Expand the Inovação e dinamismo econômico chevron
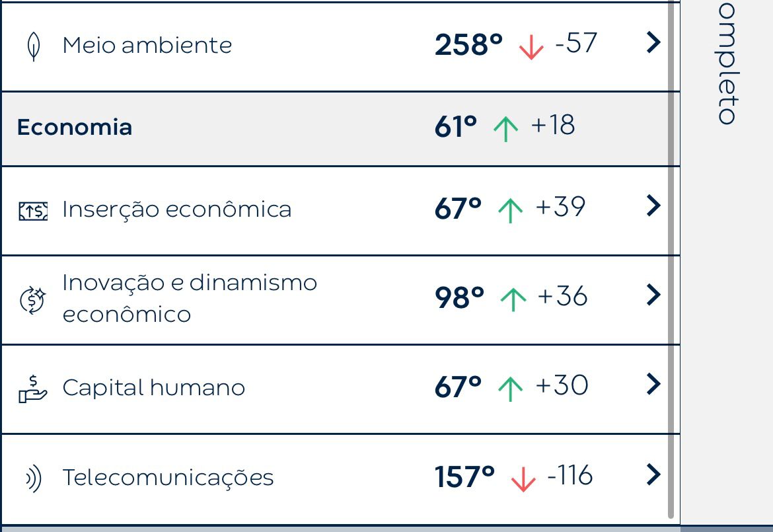Screen dimensions: 773x532 (x=653, y=295)
